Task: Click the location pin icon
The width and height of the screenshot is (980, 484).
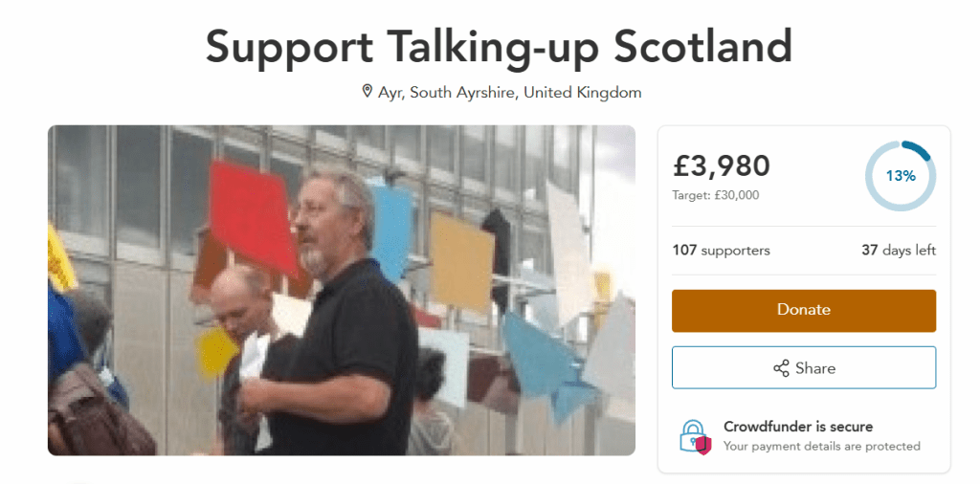Action: pos(367,92)
